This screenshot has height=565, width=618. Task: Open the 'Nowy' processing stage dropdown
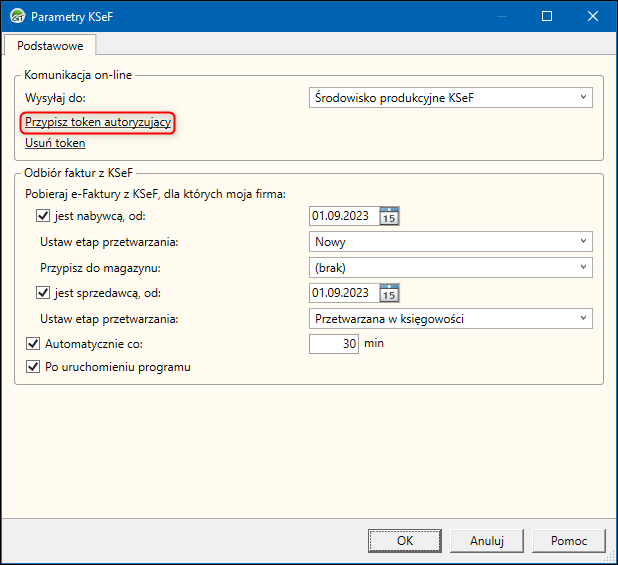(451, 242)
